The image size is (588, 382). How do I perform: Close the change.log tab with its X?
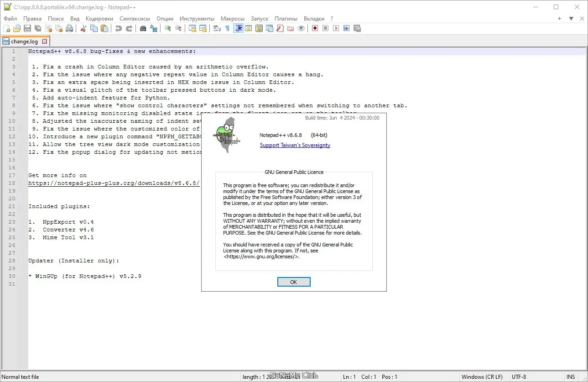(45, 42)
